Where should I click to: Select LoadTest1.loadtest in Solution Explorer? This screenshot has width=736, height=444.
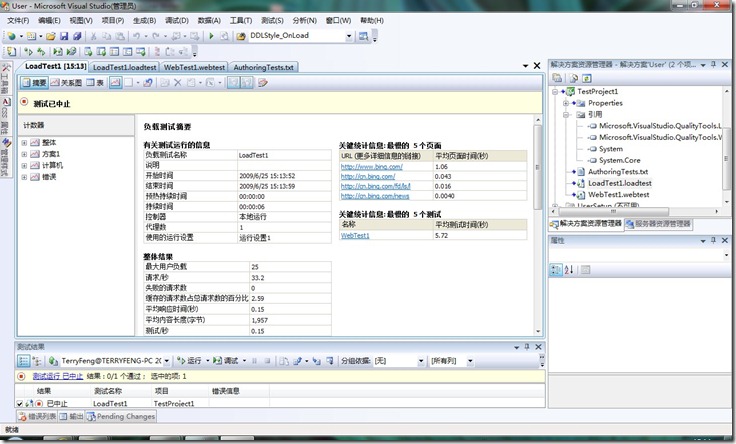[x=620, y=184]
